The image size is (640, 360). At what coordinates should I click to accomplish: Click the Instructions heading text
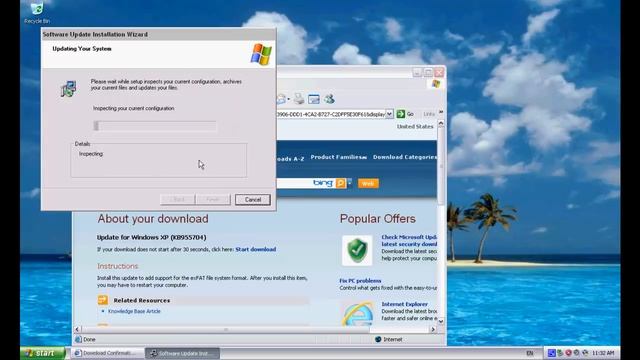click(118, 266)
